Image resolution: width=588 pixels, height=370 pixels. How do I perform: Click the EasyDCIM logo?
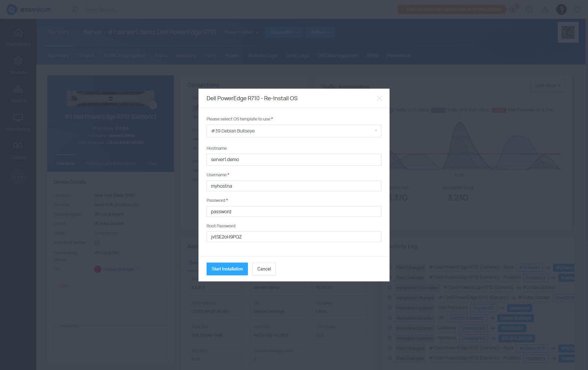[x=29, y=9]
